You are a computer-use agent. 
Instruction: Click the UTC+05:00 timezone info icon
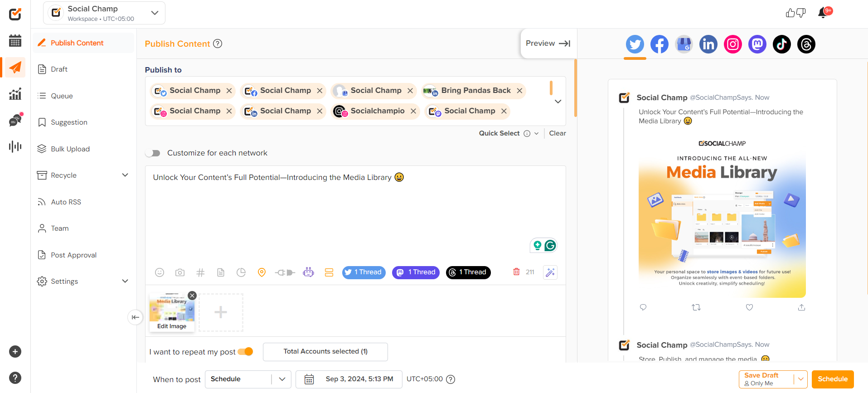click(451, 379)
